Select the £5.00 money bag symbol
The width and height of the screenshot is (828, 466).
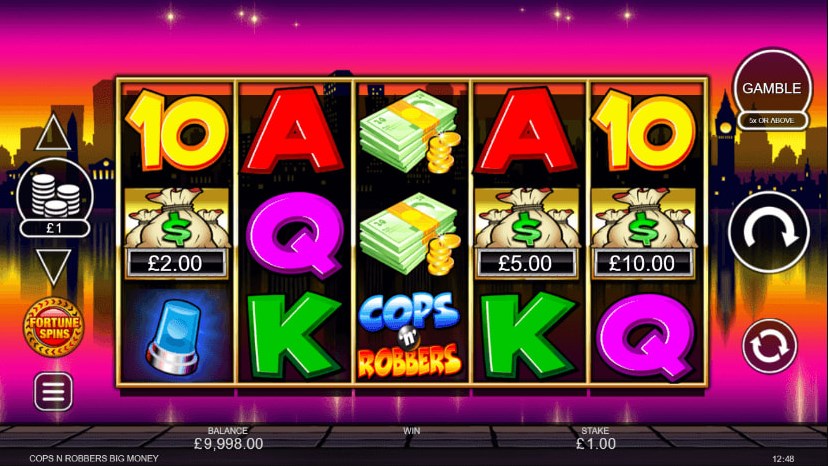(x=526, y=232)
